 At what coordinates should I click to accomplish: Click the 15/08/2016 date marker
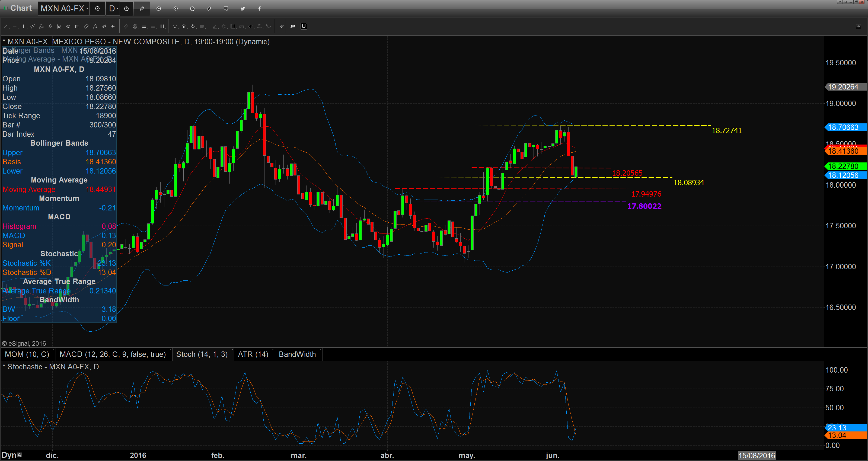coord(757,456)
